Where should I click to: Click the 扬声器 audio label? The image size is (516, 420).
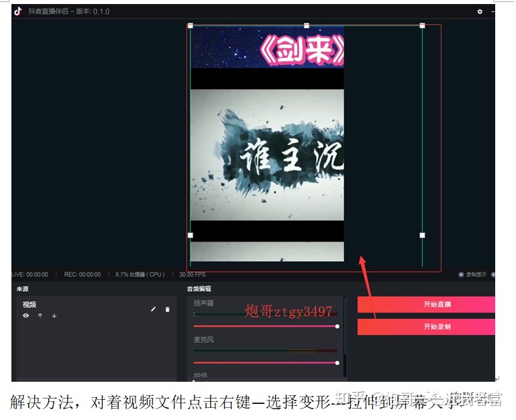pyautogui.click(x=203, y=303)
